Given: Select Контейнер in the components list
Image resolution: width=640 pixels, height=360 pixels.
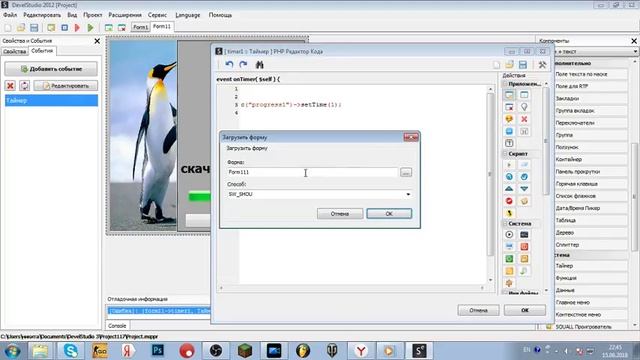Looking at the screenshot, I should (x=591, y=159).
